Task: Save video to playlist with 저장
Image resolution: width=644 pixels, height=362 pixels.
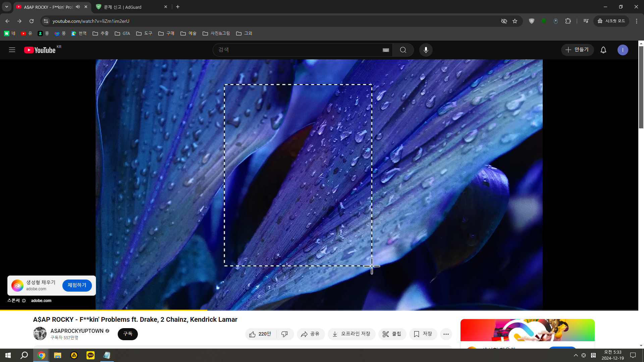Action: 423,334
